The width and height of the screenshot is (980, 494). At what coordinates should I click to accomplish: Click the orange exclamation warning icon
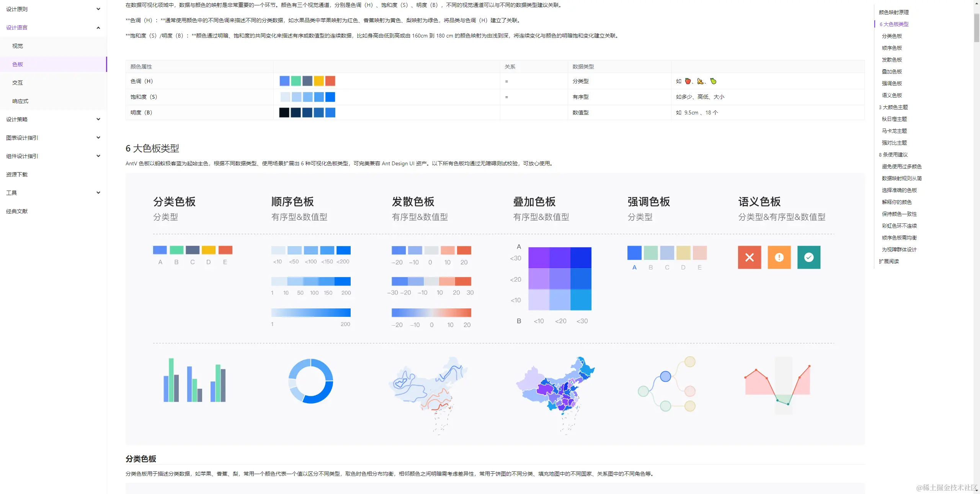click(779, 257)
